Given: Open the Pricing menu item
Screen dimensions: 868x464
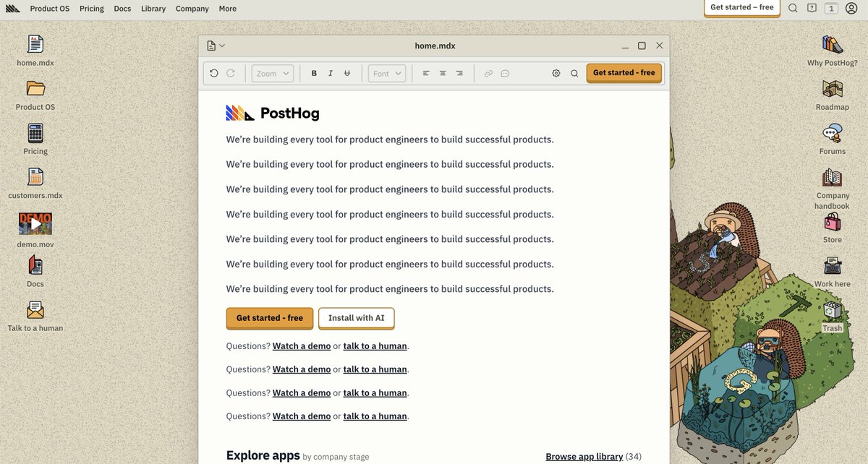Looking at the screenshot, I should [x=92, y=9].
